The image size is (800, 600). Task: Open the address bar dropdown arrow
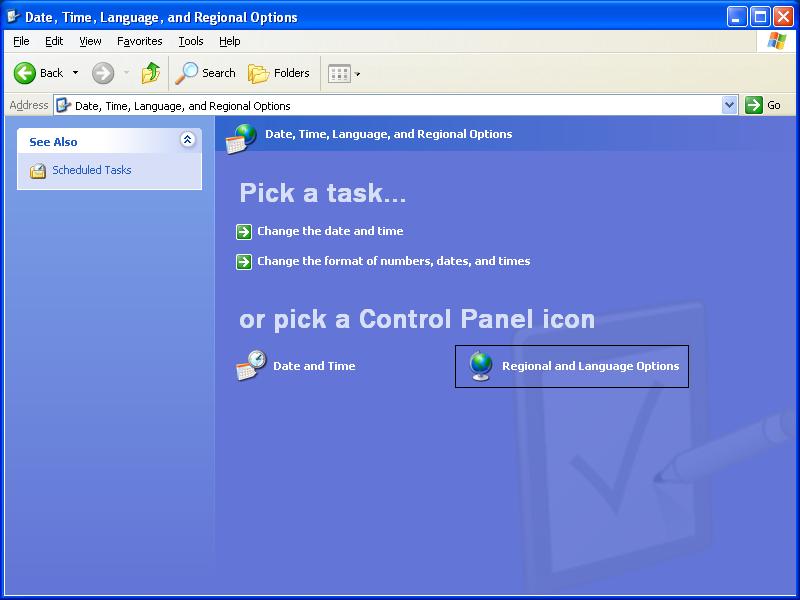click(731, 104)
